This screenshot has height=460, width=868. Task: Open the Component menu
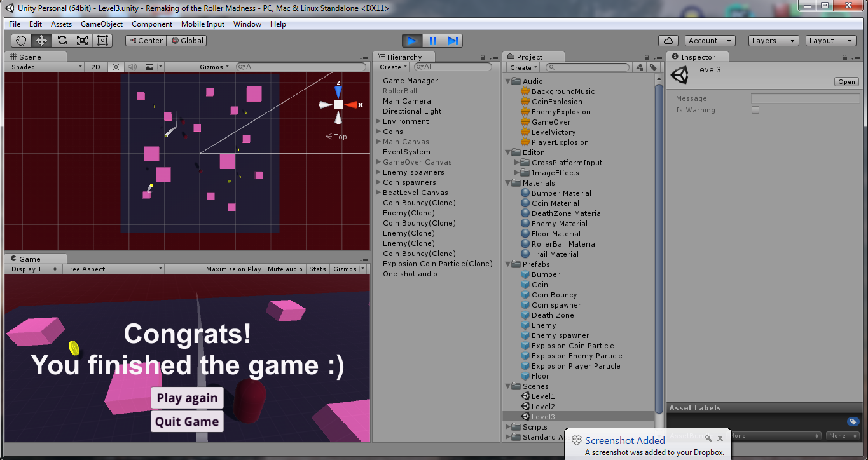pyautogui.click(x=152, y=24)
